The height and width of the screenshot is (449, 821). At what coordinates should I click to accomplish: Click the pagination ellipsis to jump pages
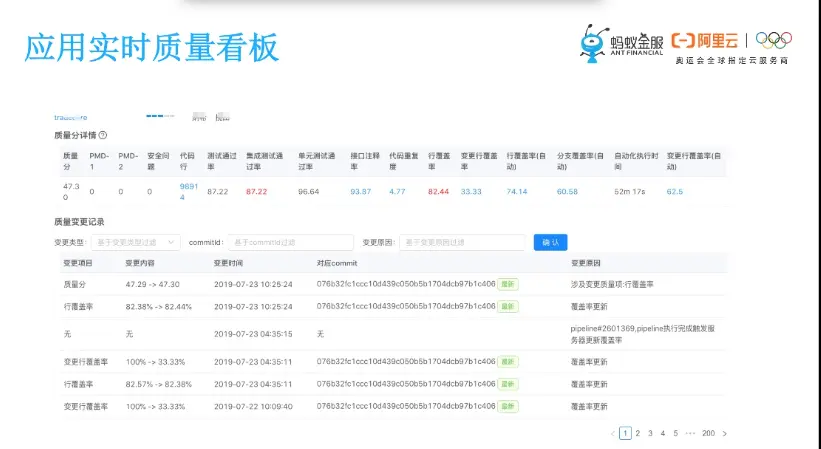pyautogui.click(x=690, y=433)
